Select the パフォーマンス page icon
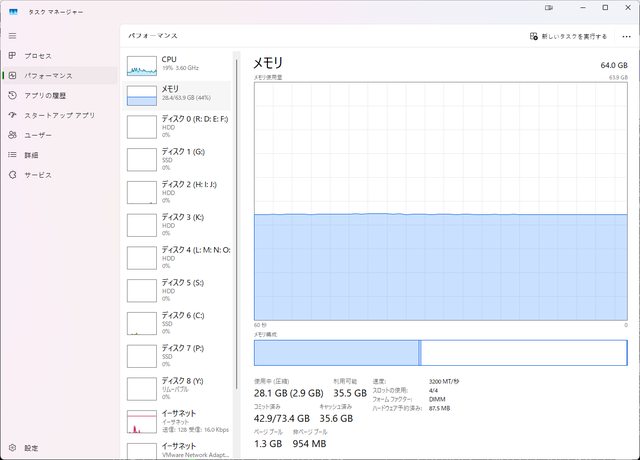 pyautogui.click(x=12, y=75)
